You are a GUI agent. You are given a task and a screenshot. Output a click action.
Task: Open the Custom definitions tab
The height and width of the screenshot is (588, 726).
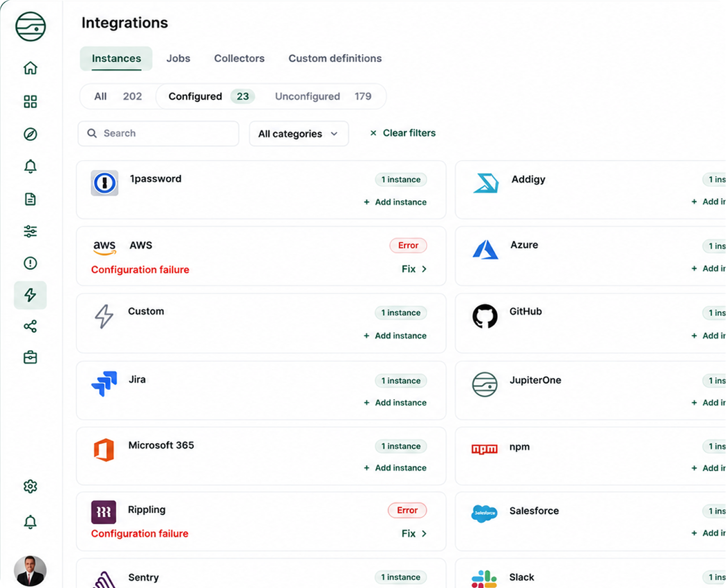(x=335, y=58)
